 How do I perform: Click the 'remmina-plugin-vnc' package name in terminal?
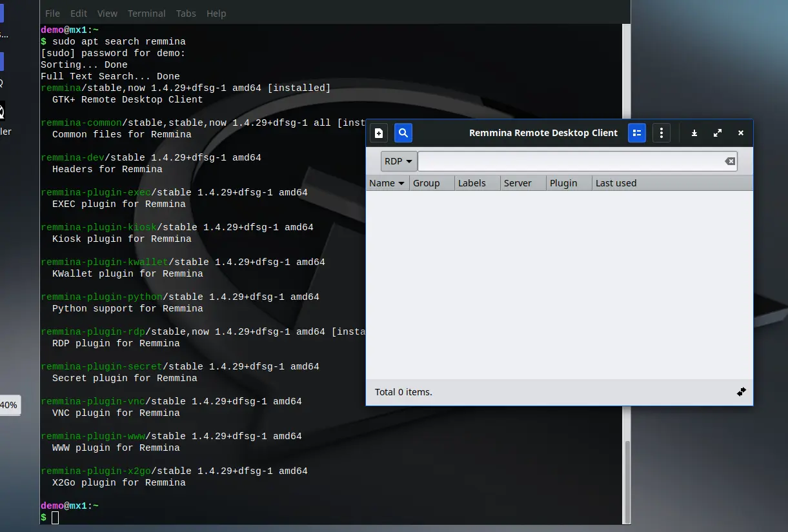pyautogui.click(x=93, y=401)
